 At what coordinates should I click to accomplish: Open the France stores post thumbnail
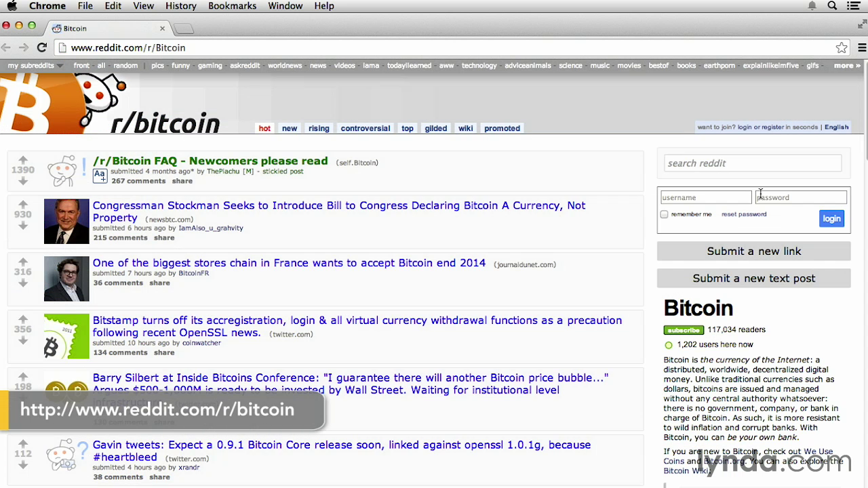pyautogui.click(x=66, y=279)
